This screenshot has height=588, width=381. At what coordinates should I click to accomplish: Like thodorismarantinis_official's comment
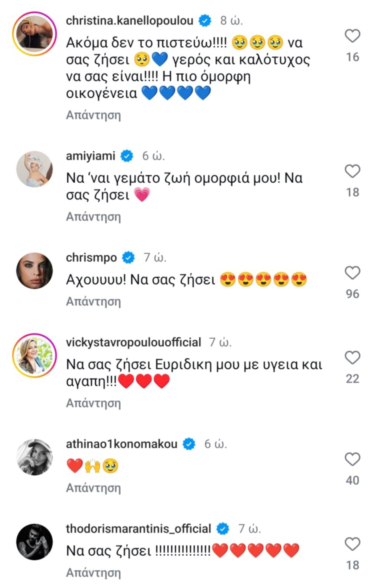coord(352,544)
